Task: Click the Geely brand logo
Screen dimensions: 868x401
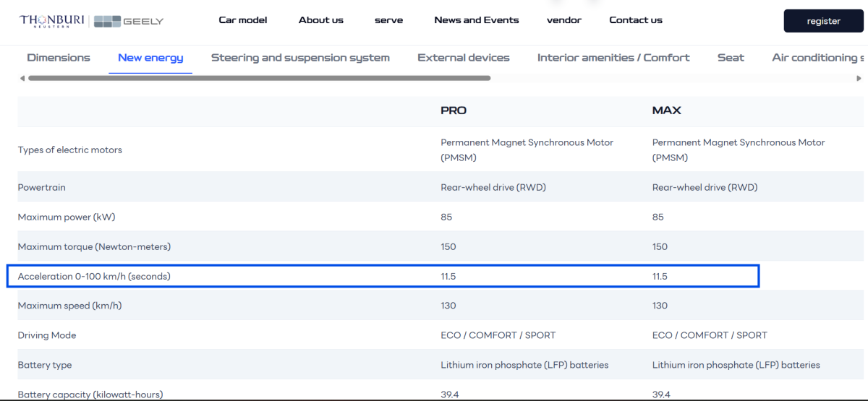Action: 129,21
